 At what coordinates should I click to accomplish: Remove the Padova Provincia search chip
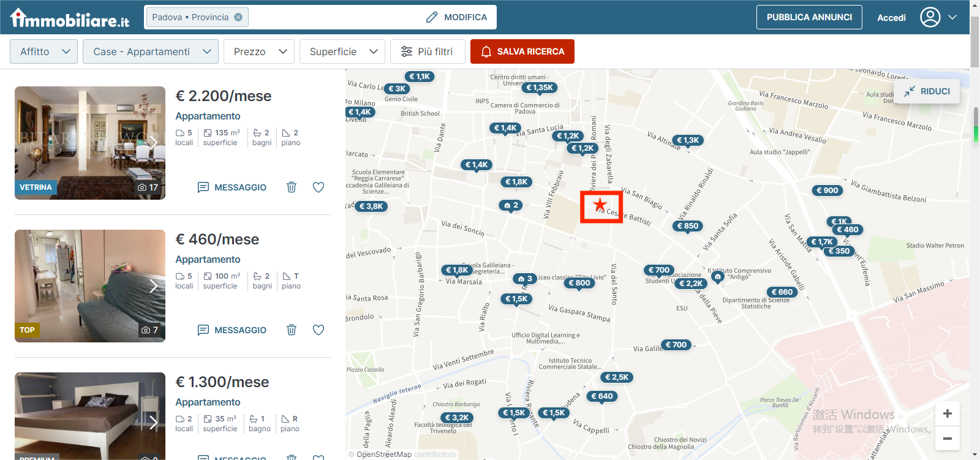[238, 17]
